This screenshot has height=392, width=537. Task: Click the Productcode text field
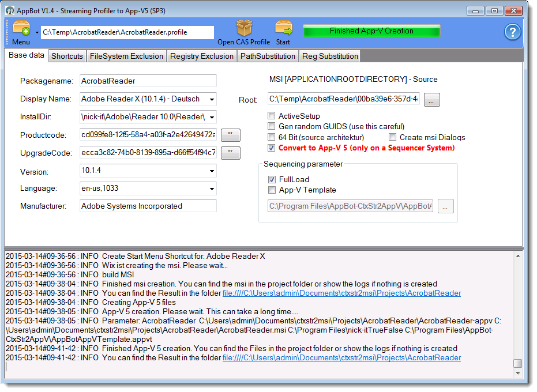coord(148,135)
